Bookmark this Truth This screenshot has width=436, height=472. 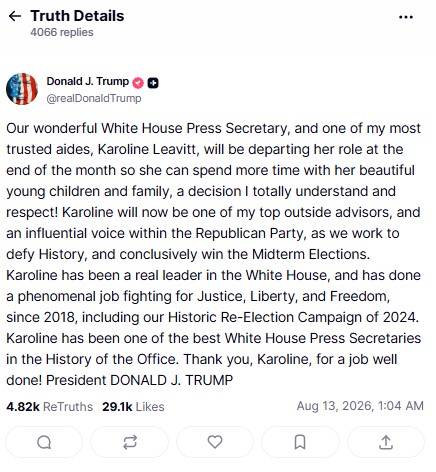coord(300,442)
